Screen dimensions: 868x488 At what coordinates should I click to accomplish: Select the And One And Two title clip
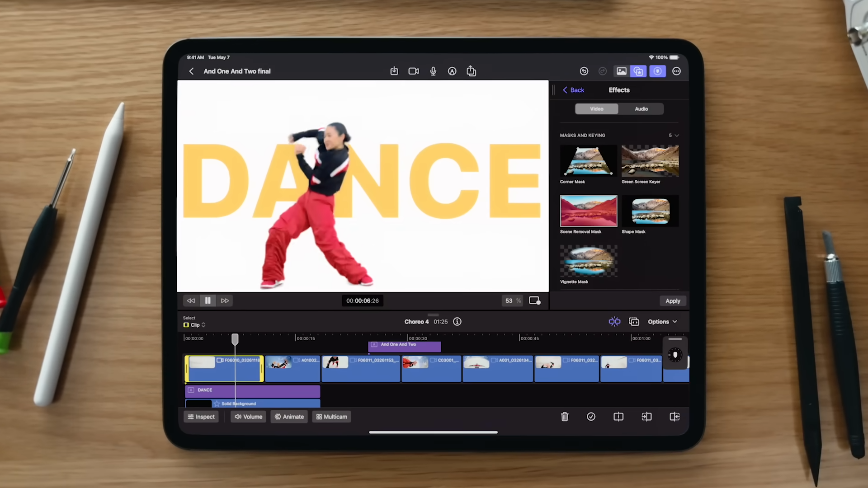405,347
